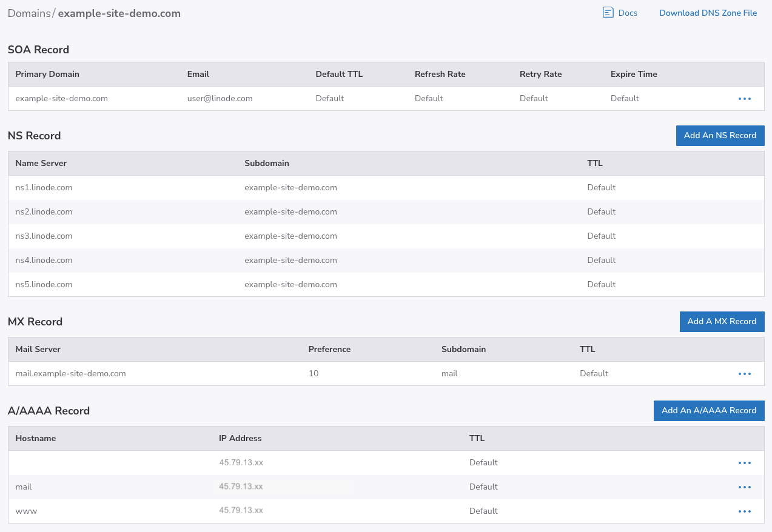Open actions menu for mail A record
This screenshot has width=772, height=532.
pyautogui.click(x=745, y=487)
